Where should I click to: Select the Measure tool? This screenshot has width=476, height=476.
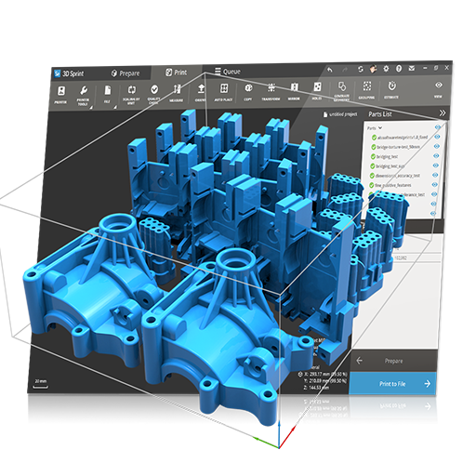click(x=177, y=93)
